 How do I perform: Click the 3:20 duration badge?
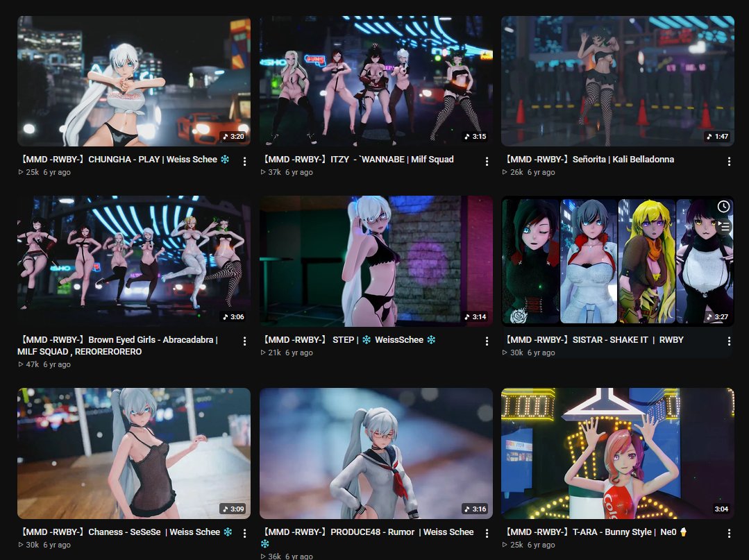[233, 137]
